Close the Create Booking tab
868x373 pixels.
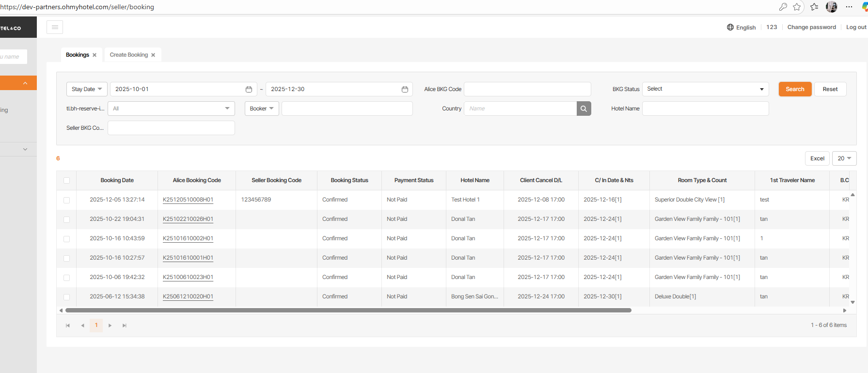pos(153,55)
